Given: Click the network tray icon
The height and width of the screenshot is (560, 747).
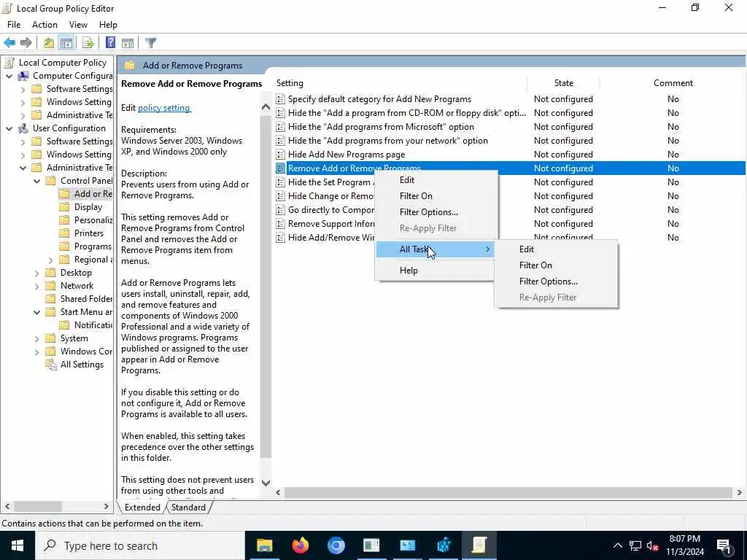Looking at the screenshot, I should tap(635, 545).
